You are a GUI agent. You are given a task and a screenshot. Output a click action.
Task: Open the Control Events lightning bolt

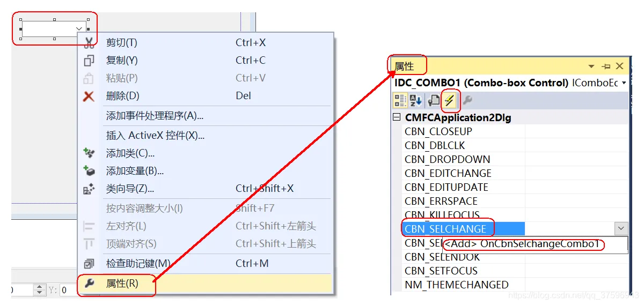tap(450, 100)
